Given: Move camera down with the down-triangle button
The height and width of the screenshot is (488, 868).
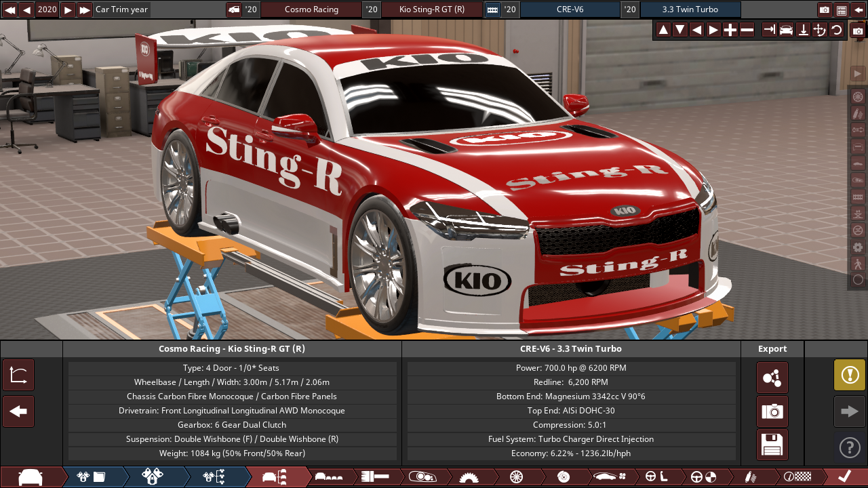Looking at the screenshot, I should [679, 30].
